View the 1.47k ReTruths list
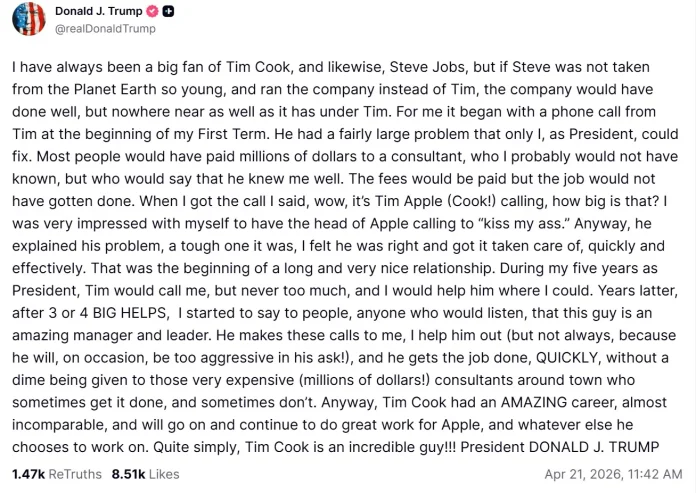This screenshot has width=696, height=493. [55, 472]
